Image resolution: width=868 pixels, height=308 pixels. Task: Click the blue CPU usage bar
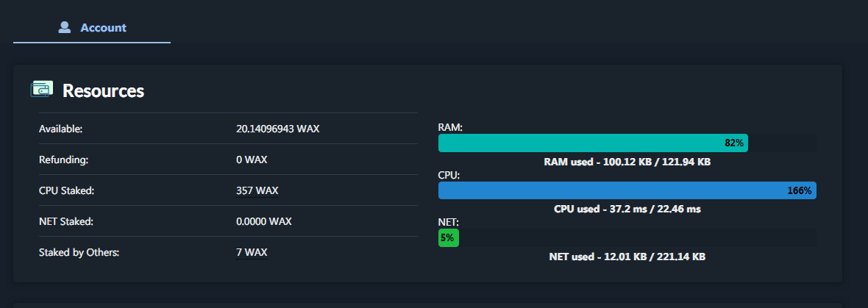coord(627,190)
